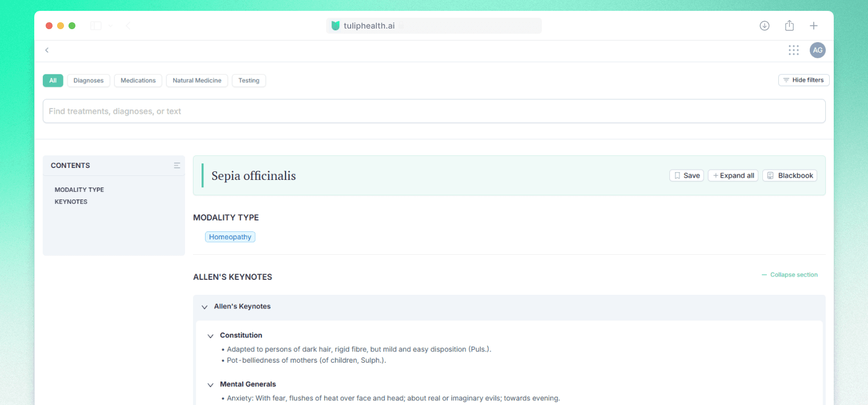Click the dark hair, rigid fibre bullet
This screenshot has height=405, width=868.
coord(359,349)
